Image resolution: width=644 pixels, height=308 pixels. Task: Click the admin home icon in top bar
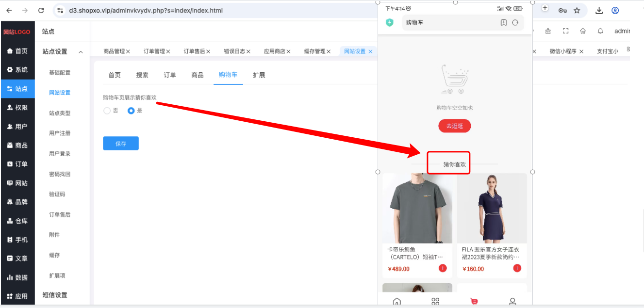(583, 31)
